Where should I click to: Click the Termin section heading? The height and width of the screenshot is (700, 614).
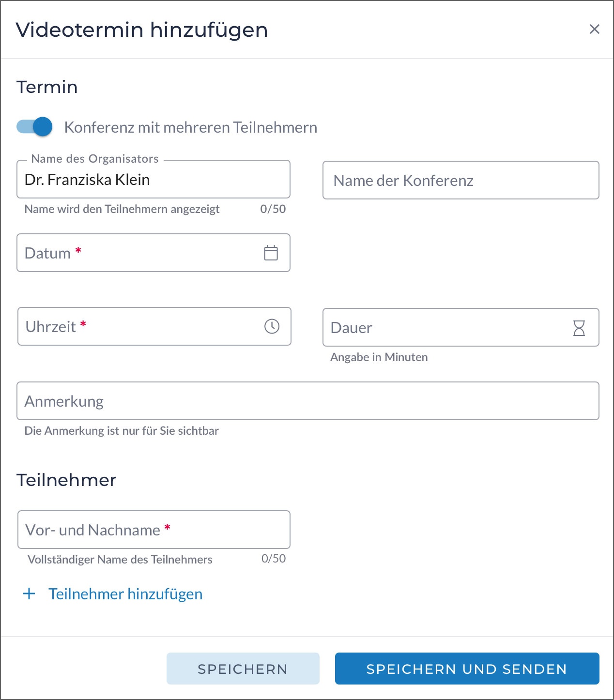[x=47, y=87]
